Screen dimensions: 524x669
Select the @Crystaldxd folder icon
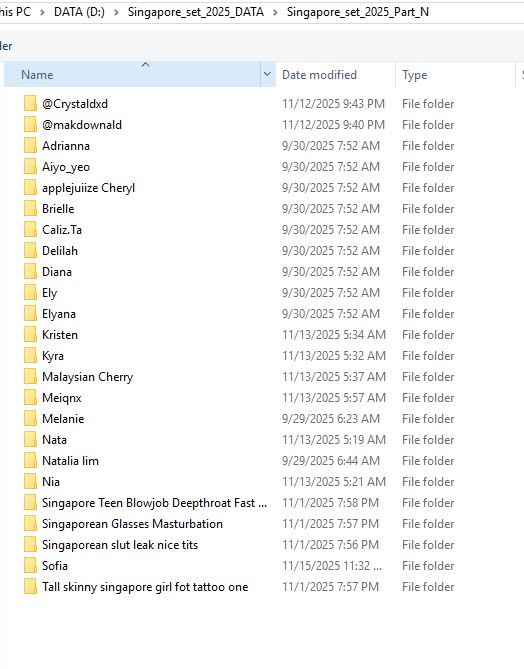tap(30, 104)
